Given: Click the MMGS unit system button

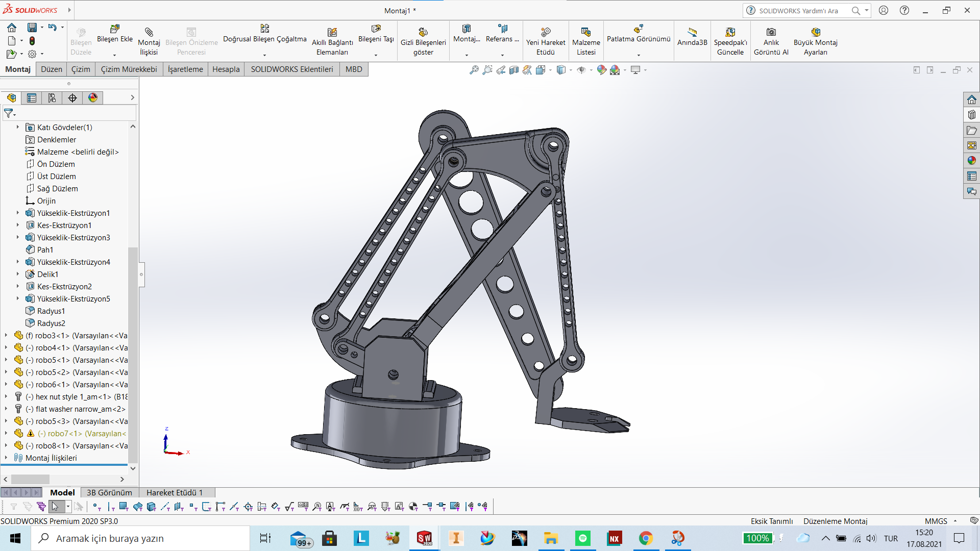Looking at the screenshot, I should coord(936,521).
